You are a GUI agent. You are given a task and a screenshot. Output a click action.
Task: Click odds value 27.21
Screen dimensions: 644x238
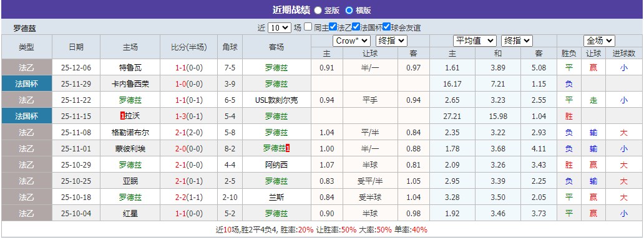(x=452, y=116)
